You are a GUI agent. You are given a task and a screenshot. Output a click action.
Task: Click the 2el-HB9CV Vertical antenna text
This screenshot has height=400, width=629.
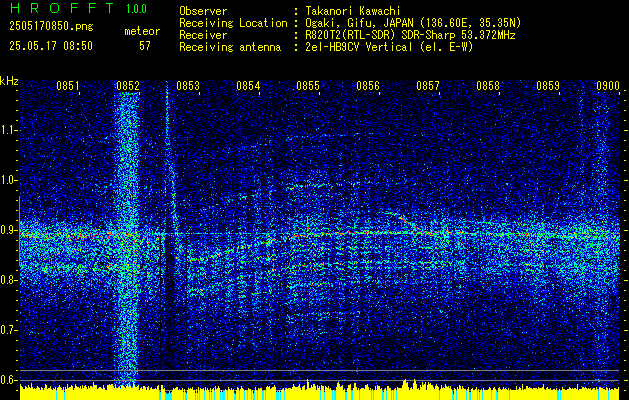click(389, 47)
